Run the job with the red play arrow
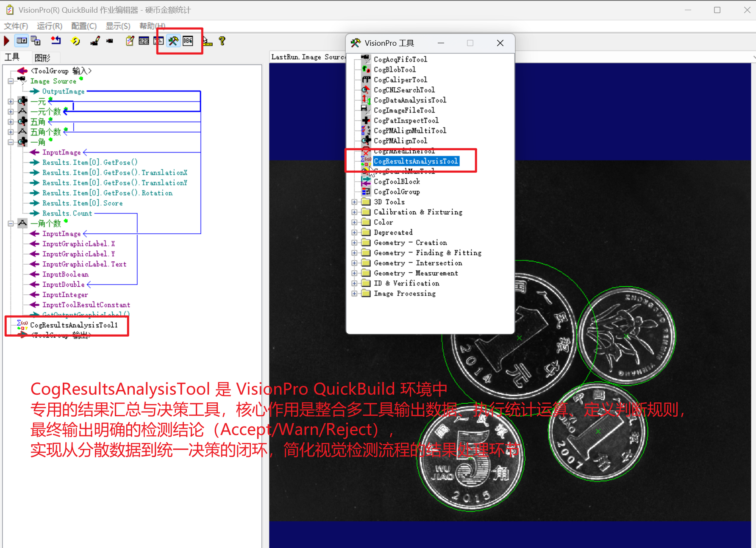The image size is (756, 548). click(6, 41)
